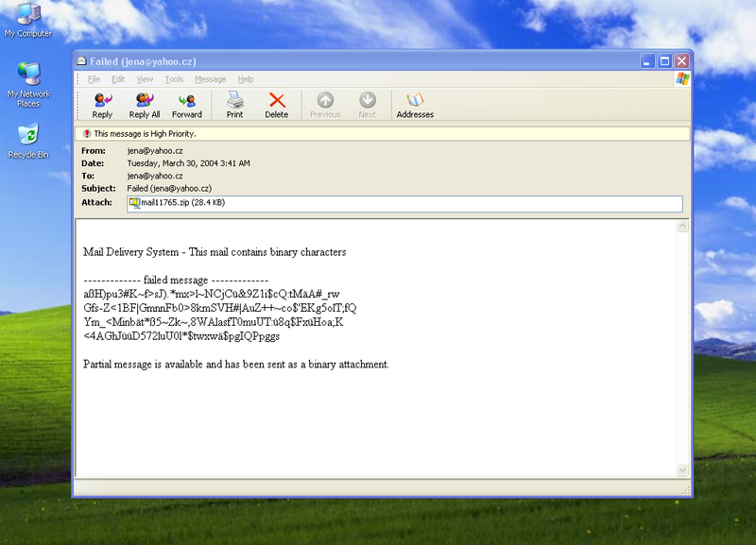The height and width of the screenshot is (545, 756).
Task: Click Reply All toolbar button
Action: click(x=145, y=106)
